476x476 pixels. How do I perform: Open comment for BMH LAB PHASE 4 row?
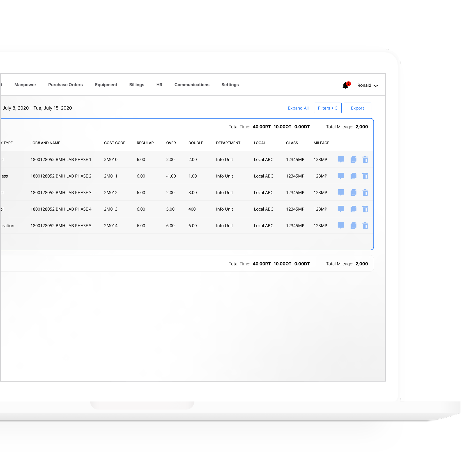[x=341, y=209]
